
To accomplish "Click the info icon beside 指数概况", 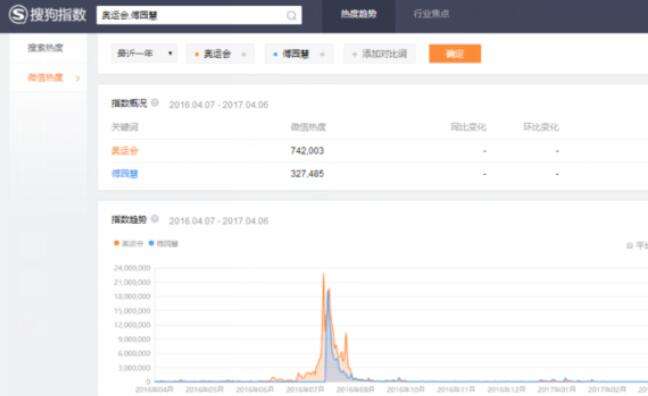I will point(155,103).
